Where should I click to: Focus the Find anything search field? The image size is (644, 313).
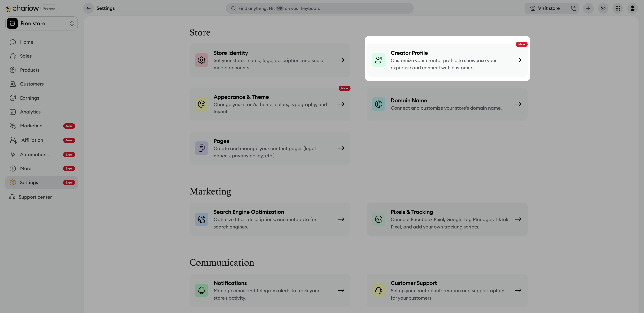pyautogui.click(x=319, y=8)
